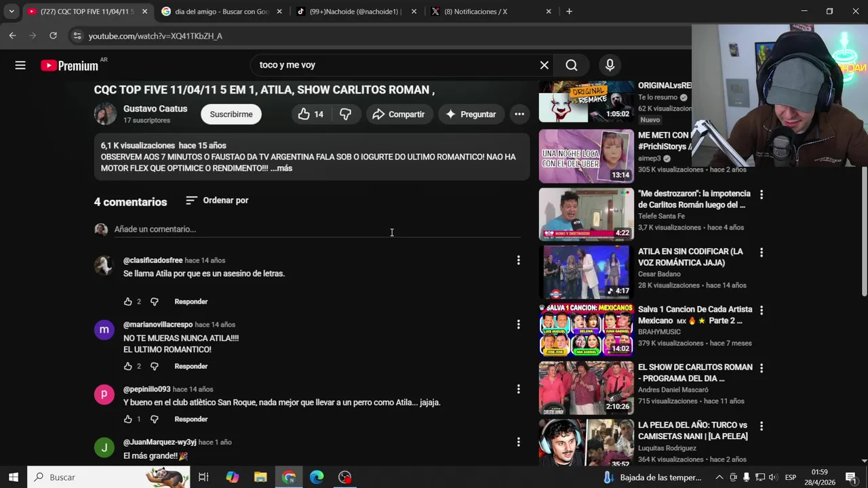Play Carlitos Roman show 2:10:26 thumbnail
Viewport: 868px width, 488px height.
[587, 388]
